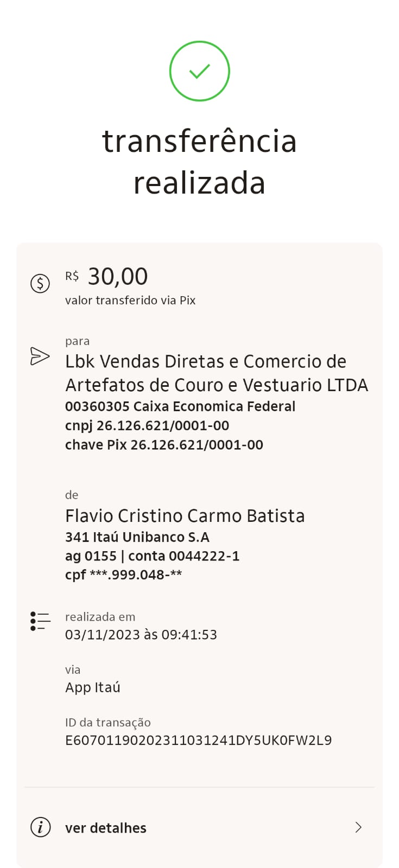Viewport: 399px width, 868px height.
Task: Select the chave Pix key line
Action: click(164, 445)
